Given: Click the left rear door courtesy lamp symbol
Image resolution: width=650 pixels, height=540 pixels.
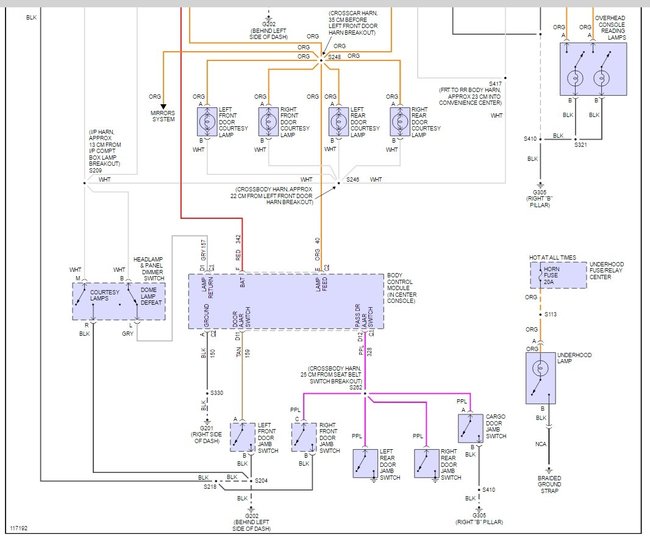Looking at the screenshot, I should pyautogui.click(x=339, y=121).
